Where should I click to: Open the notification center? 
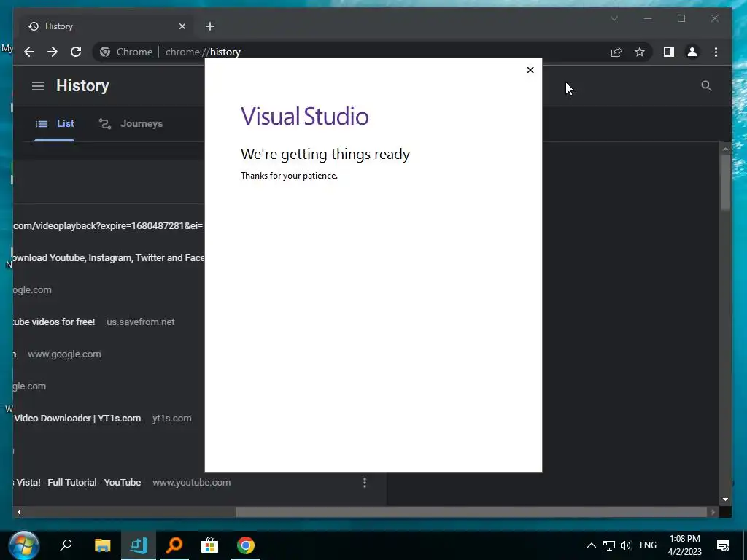(723, 545)
